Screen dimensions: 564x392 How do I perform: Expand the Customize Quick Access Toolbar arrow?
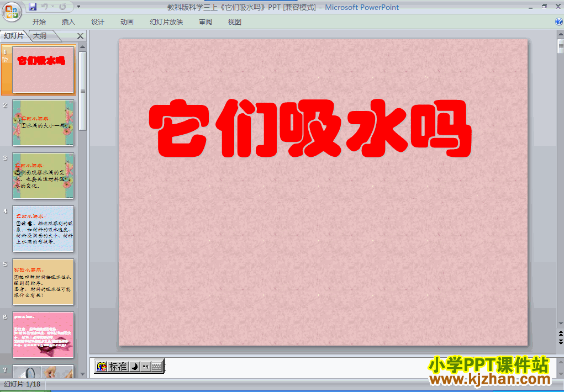(79, 7)
